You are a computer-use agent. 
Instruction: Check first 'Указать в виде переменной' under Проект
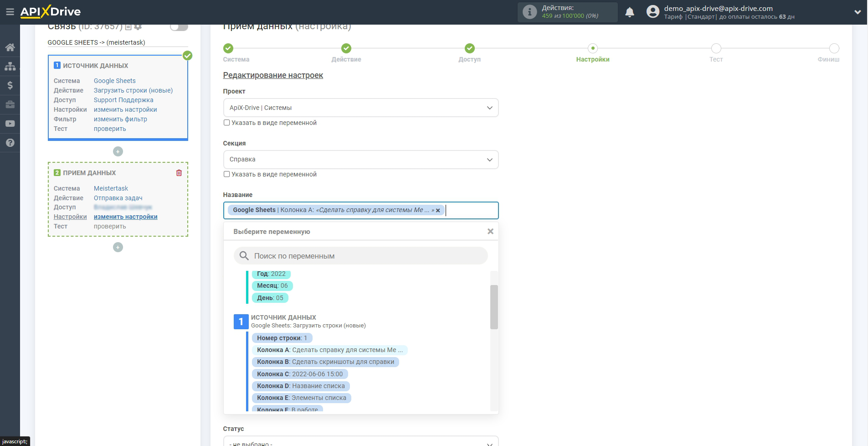226,123
